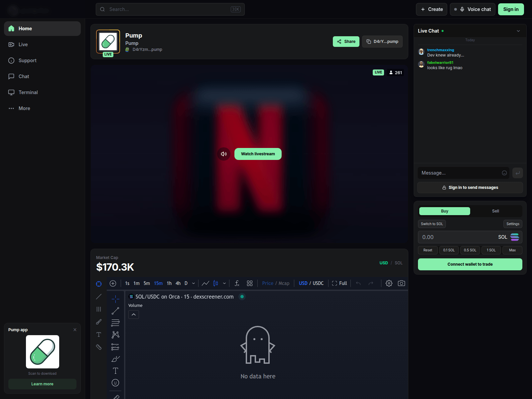Click the Sign in button
This screenshot has width=532, height=399.
click(x=511, y=9)
